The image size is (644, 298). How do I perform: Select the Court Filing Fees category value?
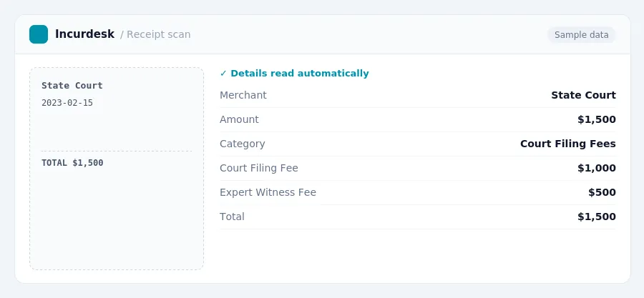click(x=567, y=144)
